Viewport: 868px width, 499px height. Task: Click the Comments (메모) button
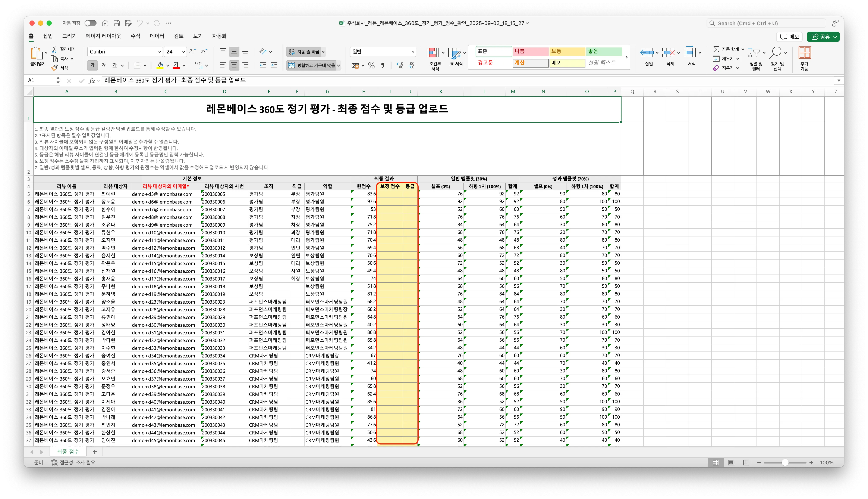click(790, 37)
